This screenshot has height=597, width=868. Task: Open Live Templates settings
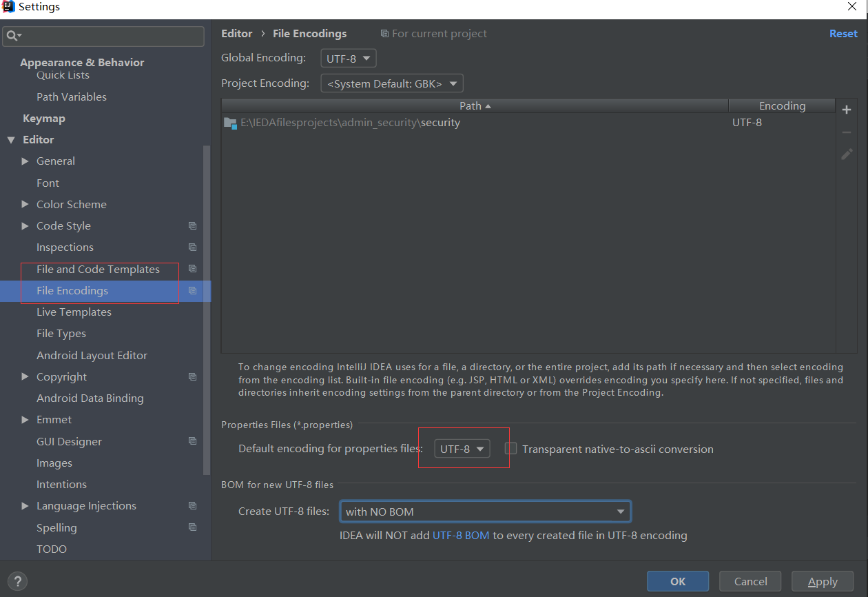coord(74,312)
